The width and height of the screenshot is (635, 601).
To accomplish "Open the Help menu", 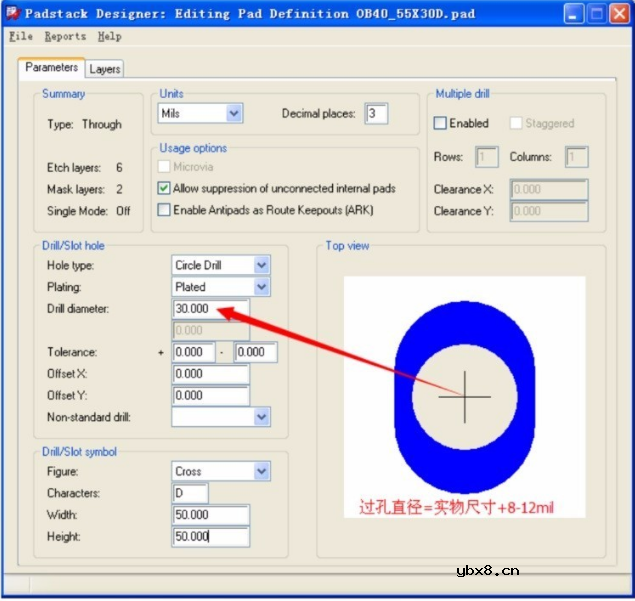I will click(110, 36).
